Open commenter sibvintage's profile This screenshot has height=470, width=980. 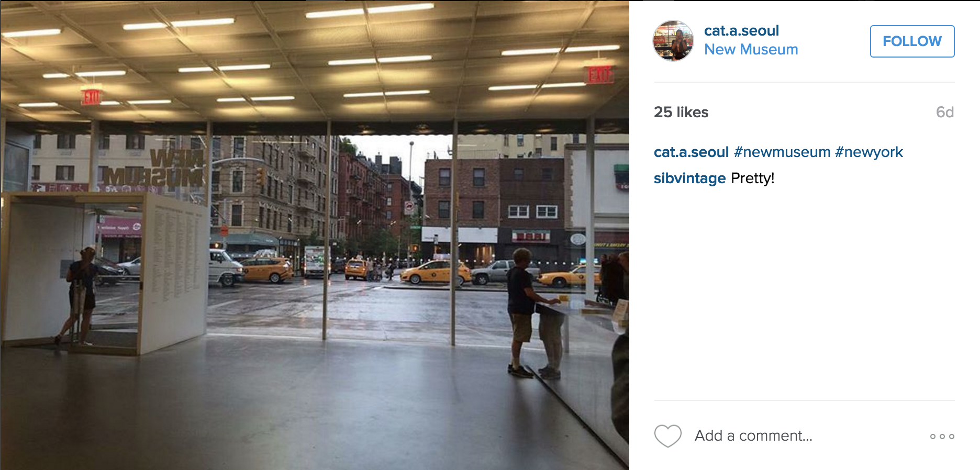(x=689, y=178)
